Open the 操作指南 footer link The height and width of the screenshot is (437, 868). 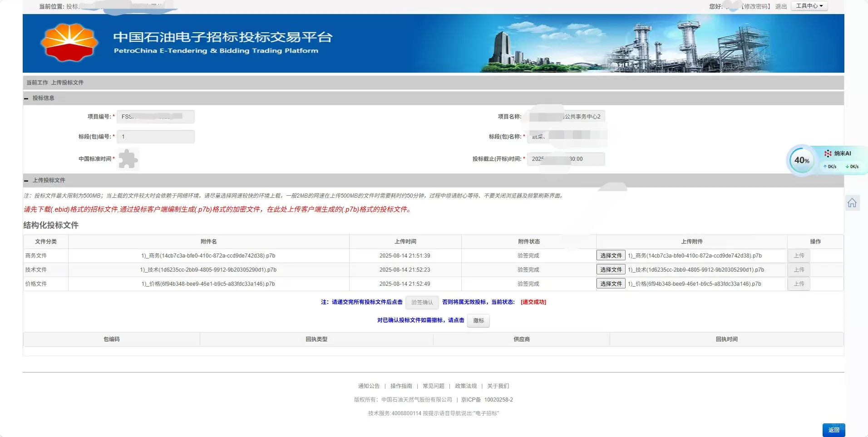point(401,386)
